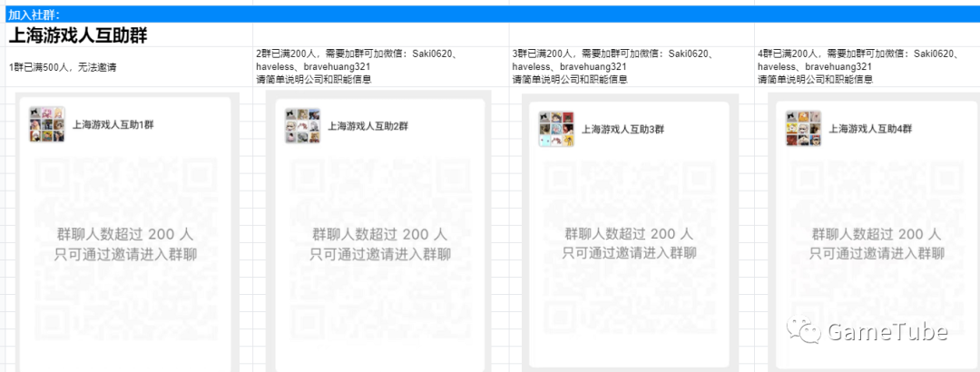Select the cell starting with 4群已满200人
This screenshot has width=980, height=372.
click(867, 67)
